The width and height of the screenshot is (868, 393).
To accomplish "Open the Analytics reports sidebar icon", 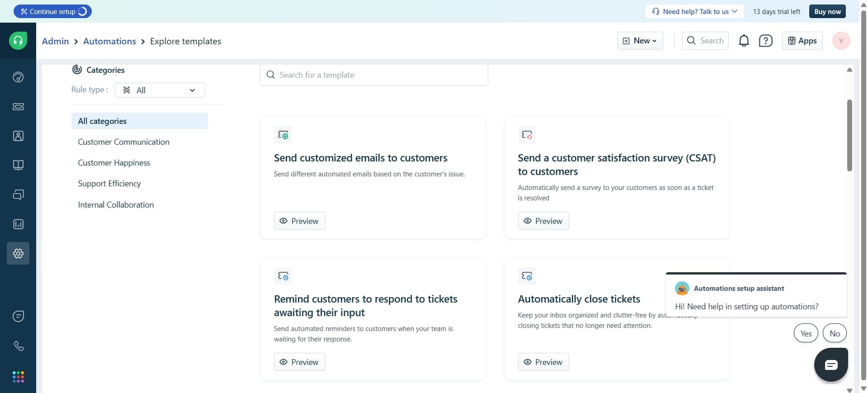I will (x=18, y=224).
